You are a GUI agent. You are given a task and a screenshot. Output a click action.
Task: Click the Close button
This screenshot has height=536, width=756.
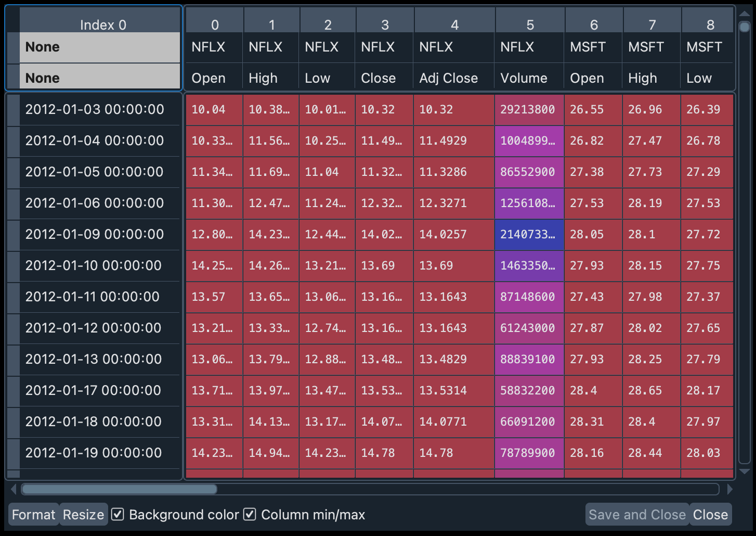[x=710, y=514]
